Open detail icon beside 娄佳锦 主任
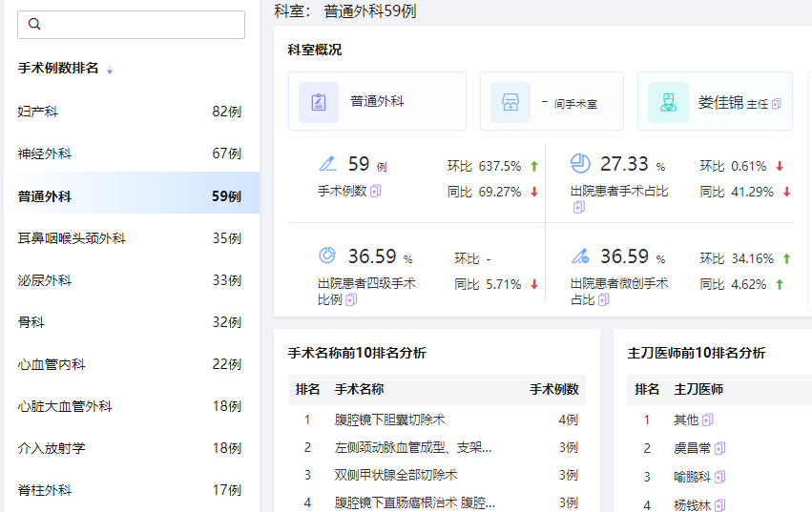 [x=776, y=104]
